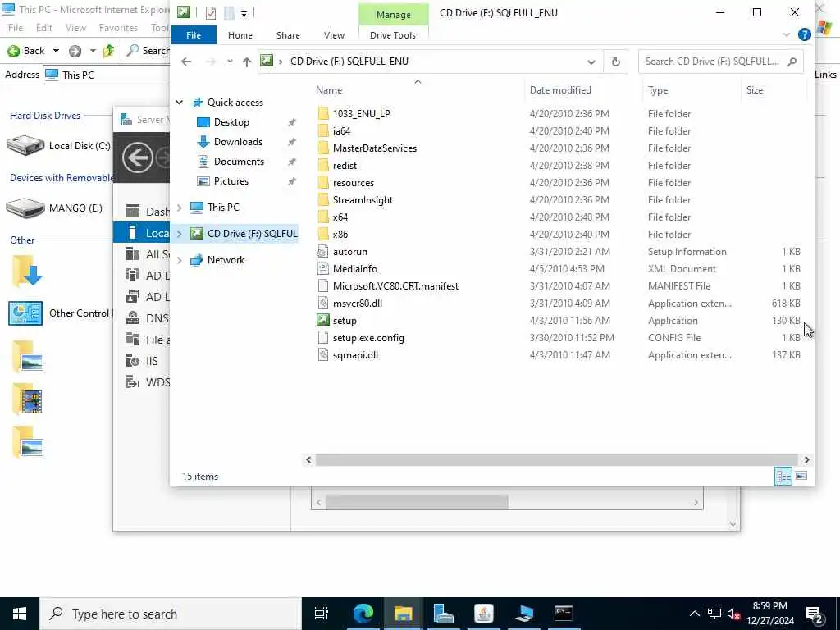Screen dimensions: 840x630
Task: Select the MediaInfo XML document
Action: pyautogui.click(x=354, y=269)
